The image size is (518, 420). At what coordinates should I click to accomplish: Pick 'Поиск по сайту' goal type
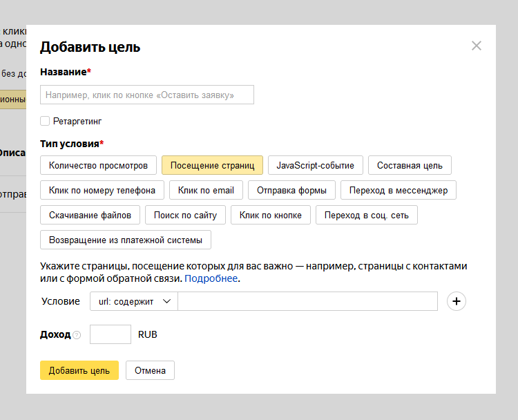[x=185, y=215]
